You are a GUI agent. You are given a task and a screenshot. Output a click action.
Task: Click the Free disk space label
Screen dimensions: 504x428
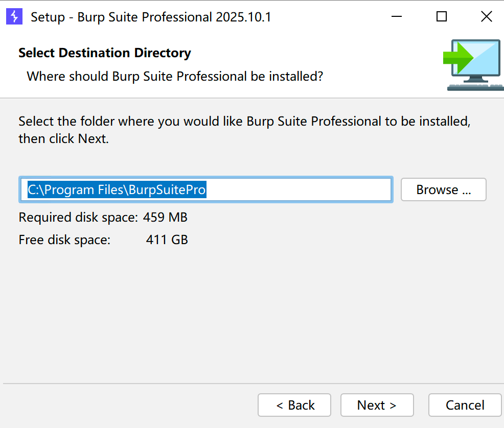pyautogui.click(x=64, y=240)
